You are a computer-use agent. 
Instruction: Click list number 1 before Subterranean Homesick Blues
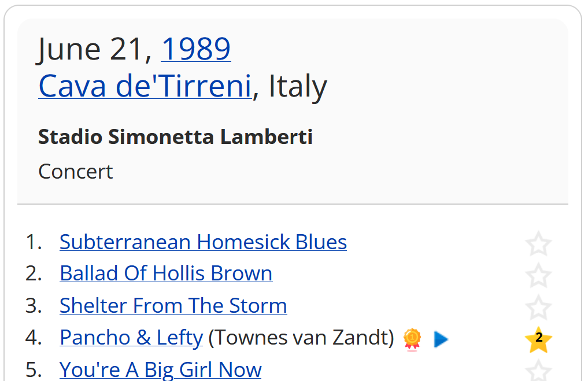[x=33, y=242]
